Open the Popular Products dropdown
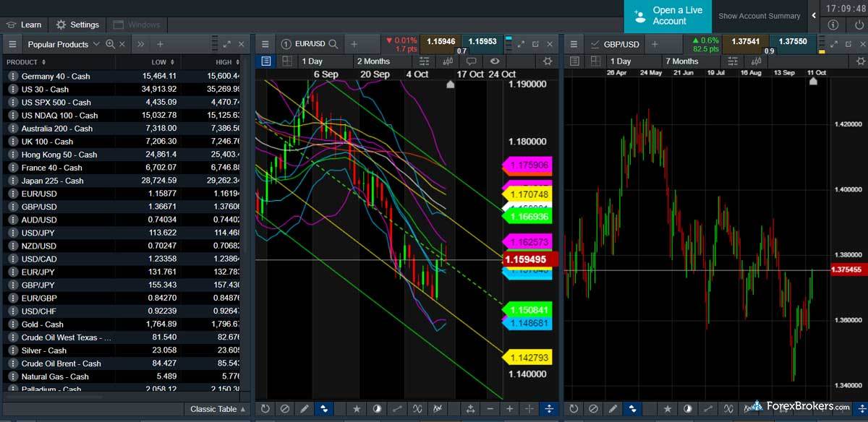 58,44
